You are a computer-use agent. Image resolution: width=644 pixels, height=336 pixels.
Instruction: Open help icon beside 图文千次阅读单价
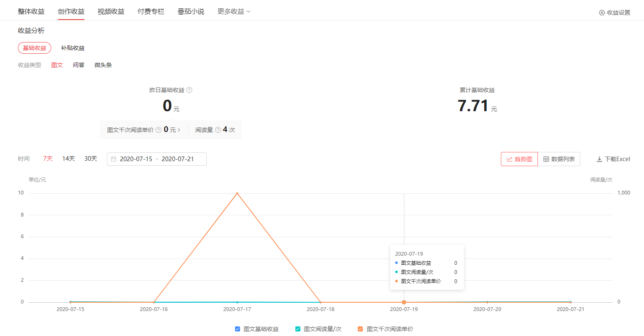[159, 129]
